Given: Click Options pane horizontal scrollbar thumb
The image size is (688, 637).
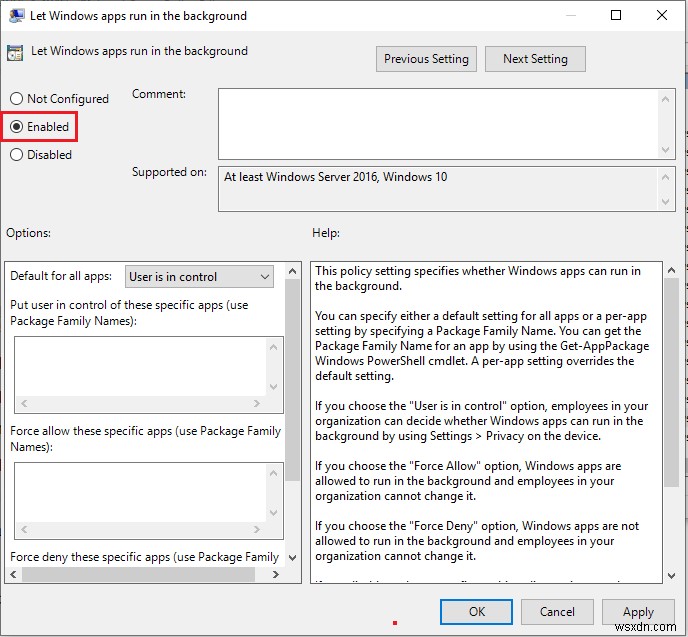Looking at the screenshot, I should click(x=138, y=574).
